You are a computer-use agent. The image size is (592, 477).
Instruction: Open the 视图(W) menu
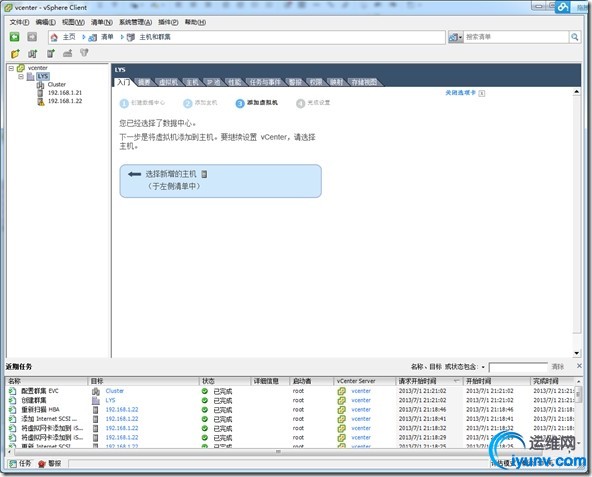[x=73, y=22]
